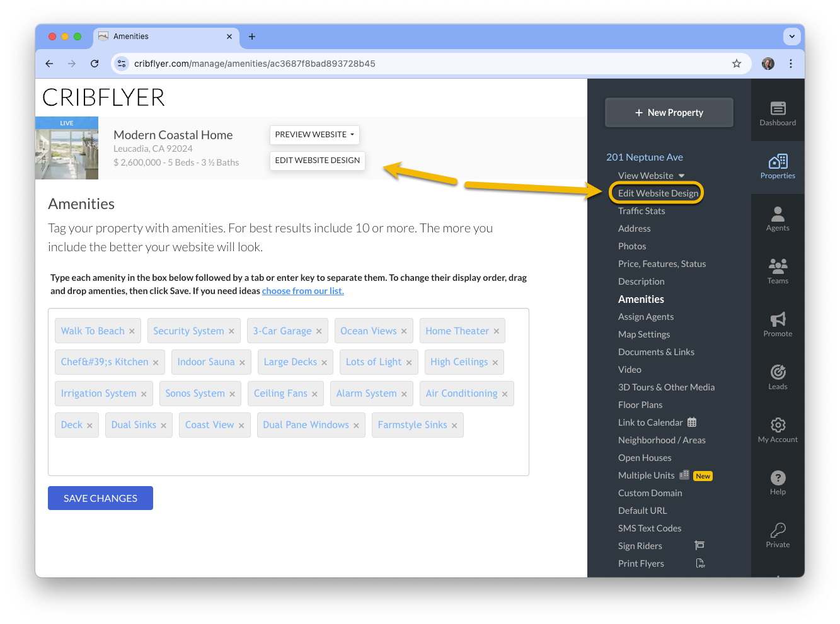Follow the 'choose from our list' link
This screenshot has height=624, width=840.
303,291
